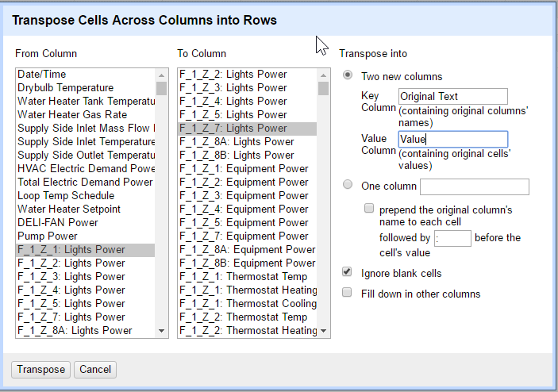558x392 pixels.
Task: Click the Cancel button
Action: point(95,370)
